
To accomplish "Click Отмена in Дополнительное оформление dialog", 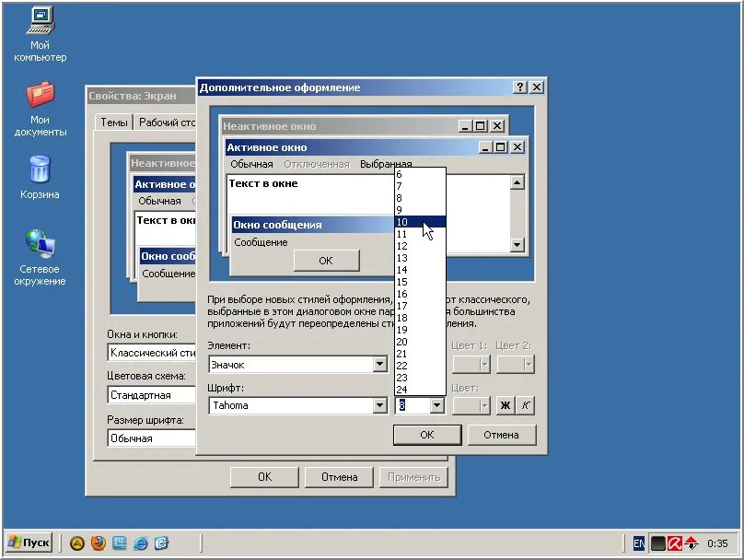I will (x=502, y=435).
